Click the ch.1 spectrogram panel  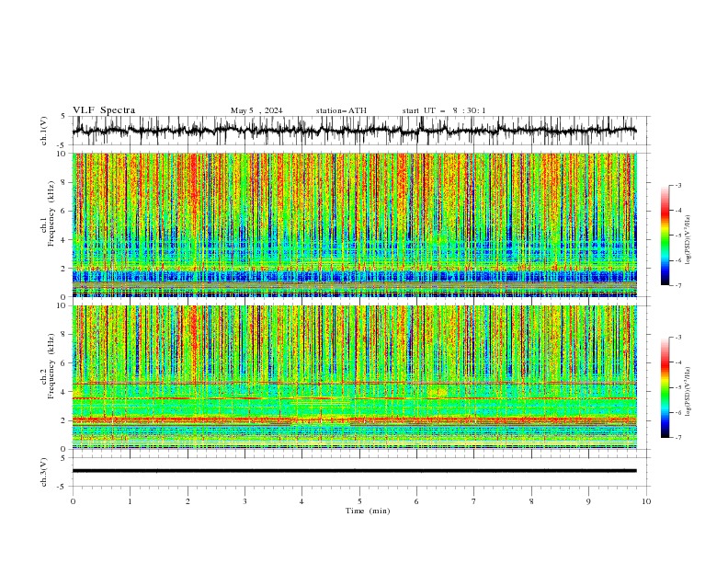[x=354, y=224]
